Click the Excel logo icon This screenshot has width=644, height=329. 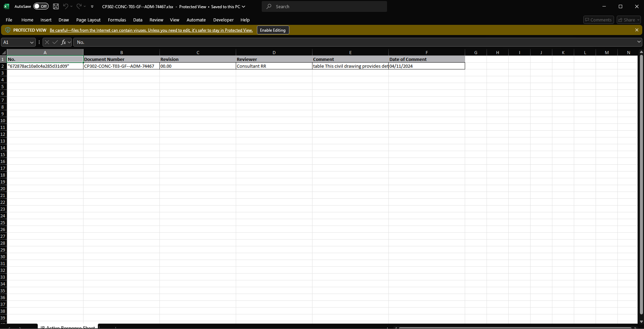[6, 6]
